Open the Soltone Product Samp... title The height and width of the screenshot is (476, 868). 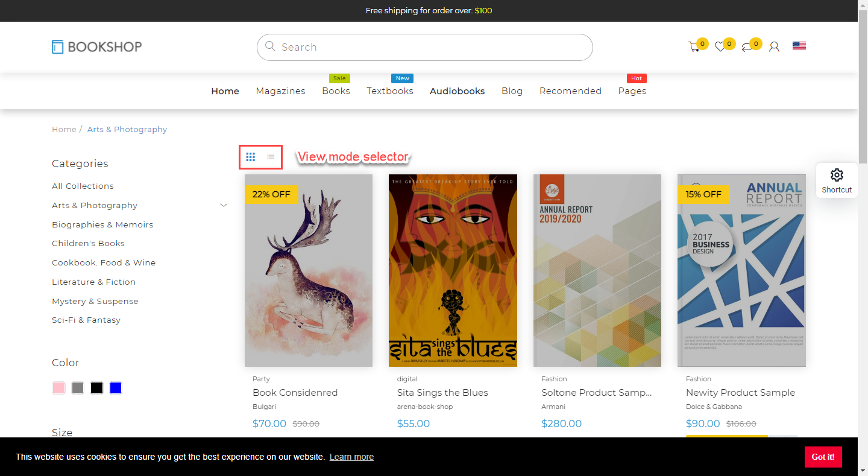(x=597, y=393)
